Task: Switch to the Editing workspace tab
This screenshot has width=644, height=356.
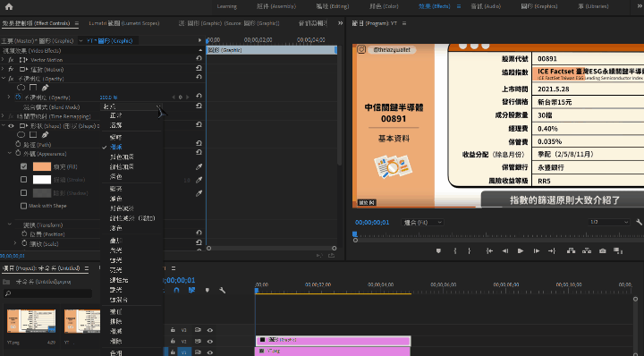Action: tap(333, 6)
